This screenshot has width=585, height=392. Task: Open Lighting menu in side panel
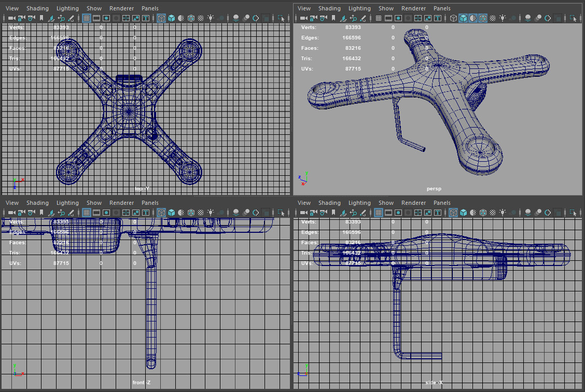359,203
